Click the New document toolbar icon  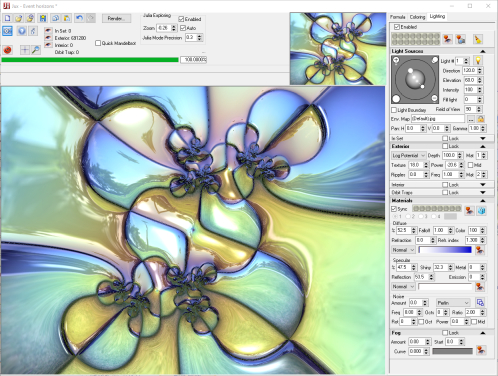[7, 18]
